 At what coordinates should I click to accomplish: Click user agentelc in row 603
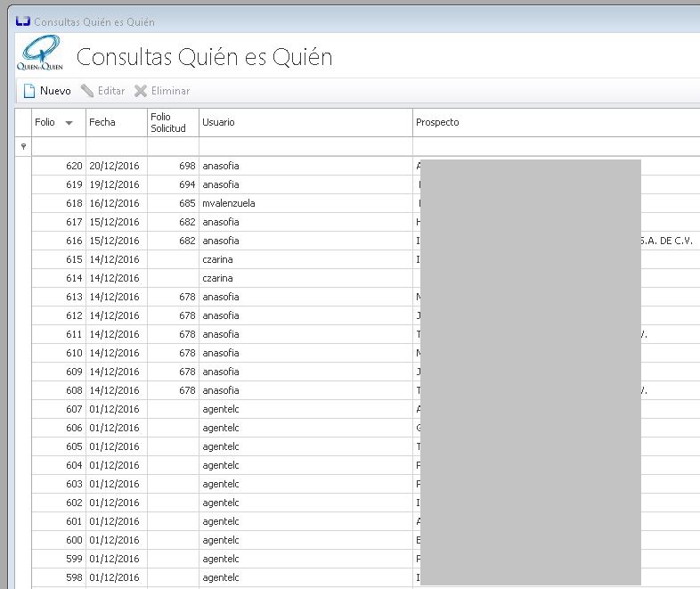(x=221, y=484)
